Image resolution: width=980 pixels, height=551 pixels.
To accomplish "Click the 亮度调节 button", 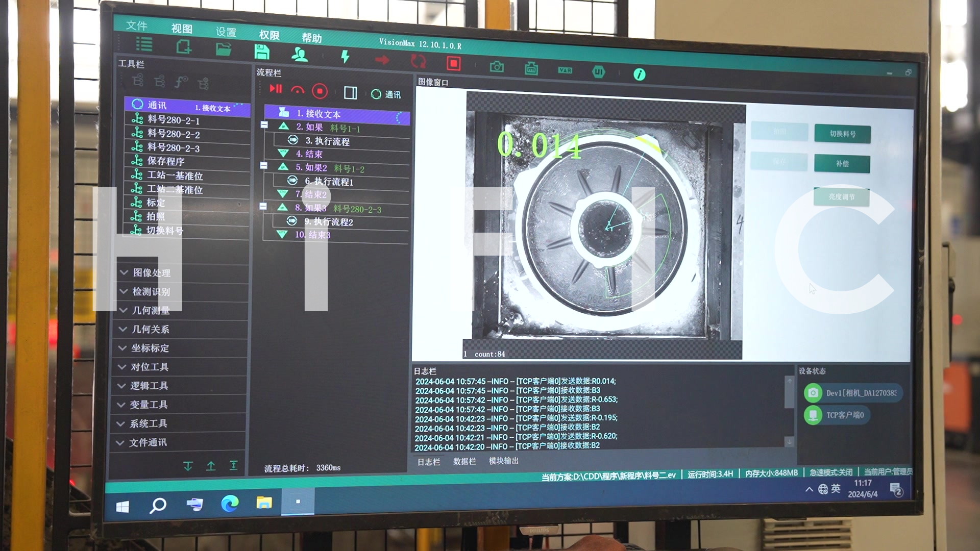I will (x=842, y=197).
